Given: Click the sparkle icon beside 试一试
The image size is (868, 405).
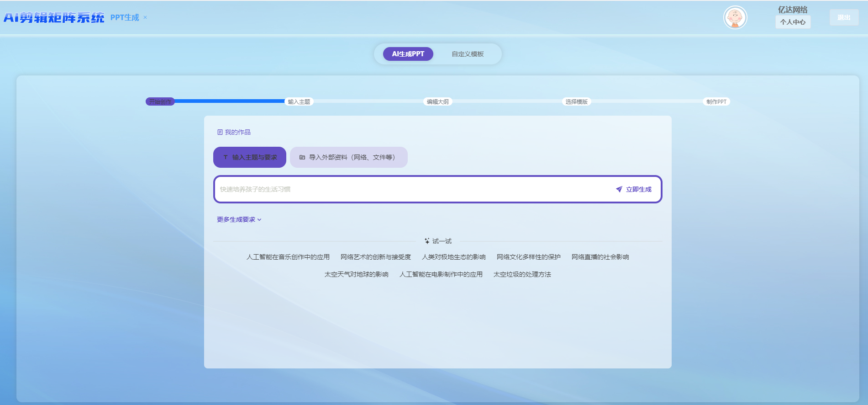Looking at the screenshot, I should click(427, 241).
